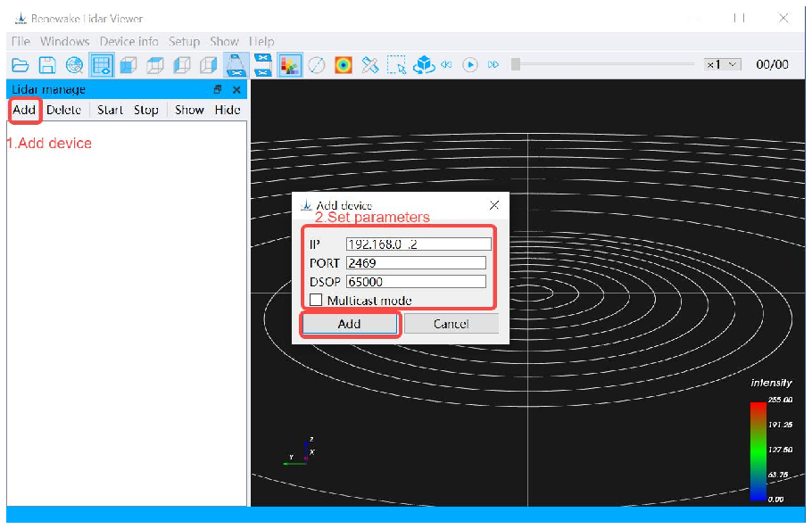Click the IP address input field

coord(418,244)
